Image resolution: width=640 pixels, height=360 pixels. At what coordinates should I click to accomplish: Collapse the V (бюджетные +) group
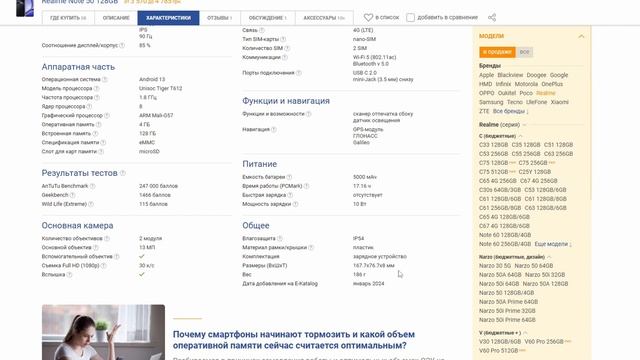click(525, 333)
